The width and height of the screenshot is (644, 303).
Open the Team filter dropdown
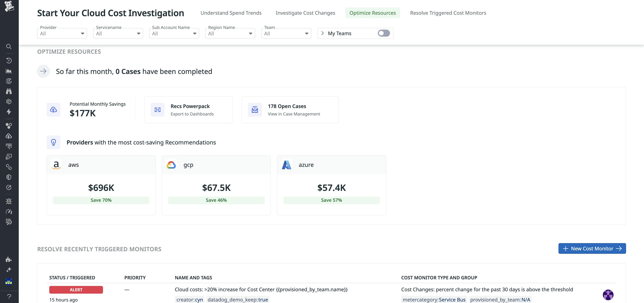286,33
